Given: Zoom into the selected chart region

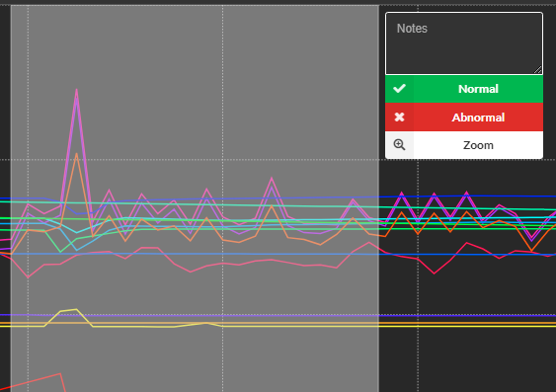Looking at the screenshot, I should point(464,145).
